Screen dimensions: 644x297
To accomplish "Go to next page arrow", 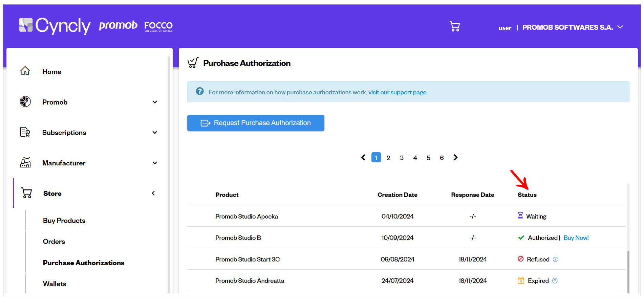I will 455,157.
